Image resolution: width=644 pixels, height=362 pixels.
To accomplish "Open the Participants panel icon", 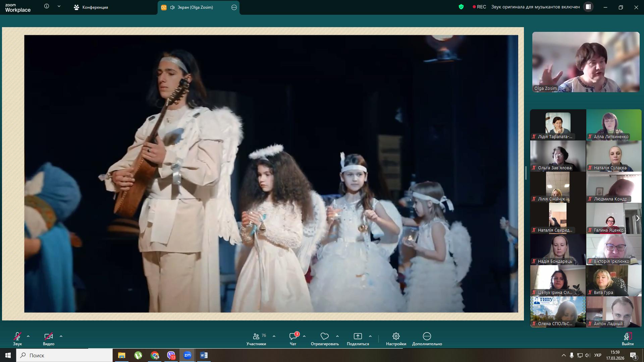I will 256,336.
